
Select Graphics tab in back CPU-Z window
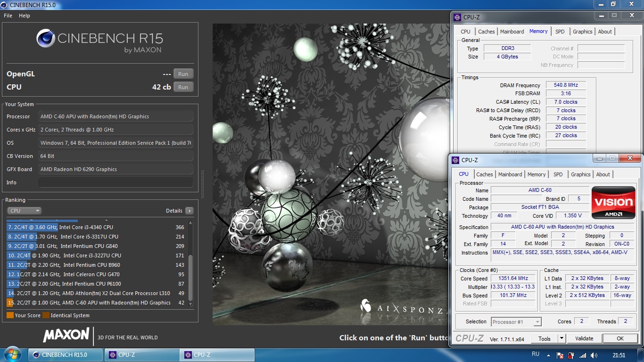[583, 32]
